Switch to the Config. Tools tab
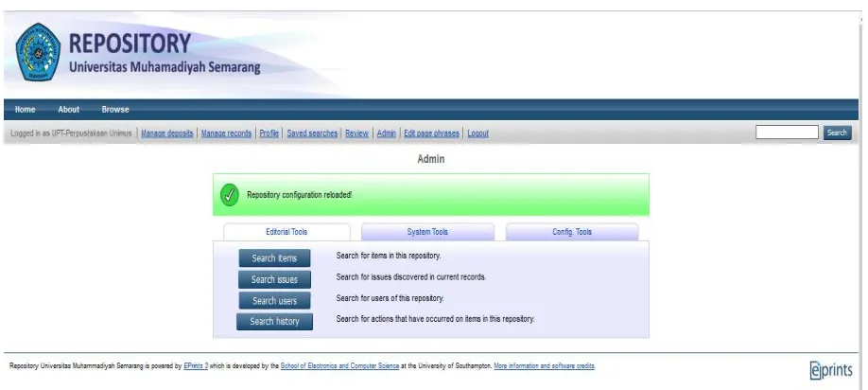The height and width of the screenshot is (390, 868). point(572,232)
